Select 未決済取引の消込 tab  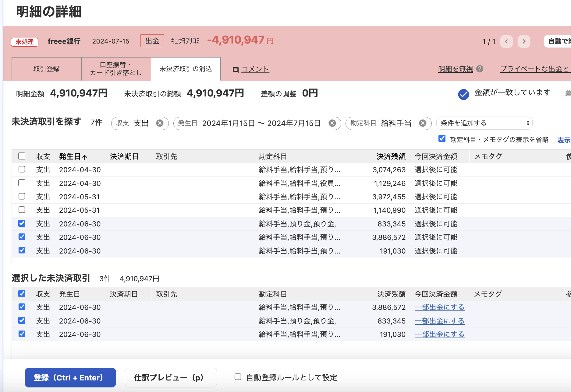point(186,69)
